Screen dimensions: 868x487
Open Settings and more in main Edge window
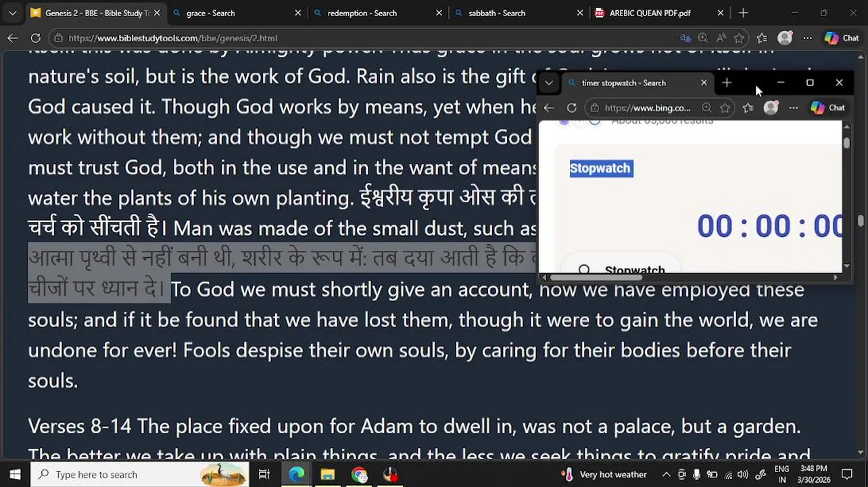click(807, 38)
